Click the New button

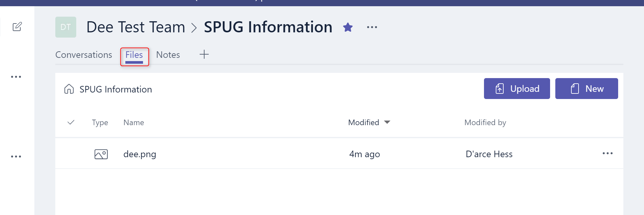(x=587, y=89)
